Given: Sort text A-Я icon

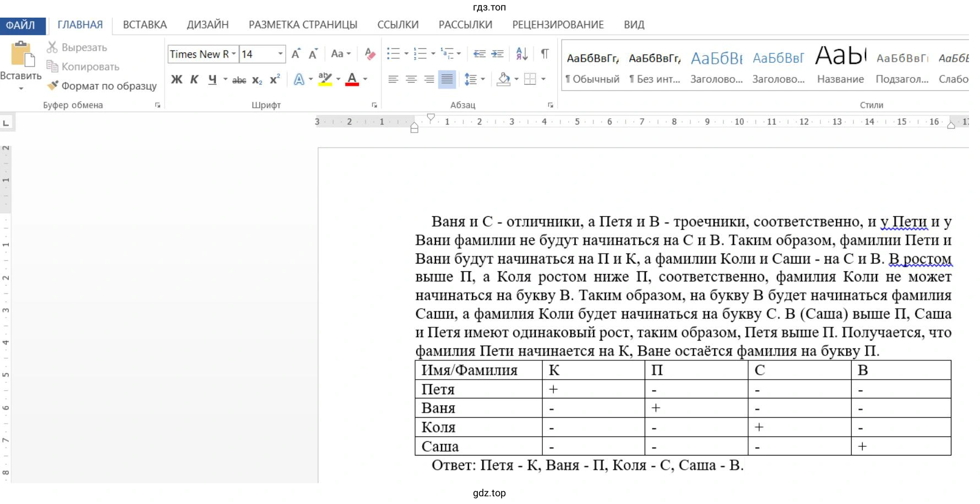Looking at the screenshot, I should pos(522,54).
